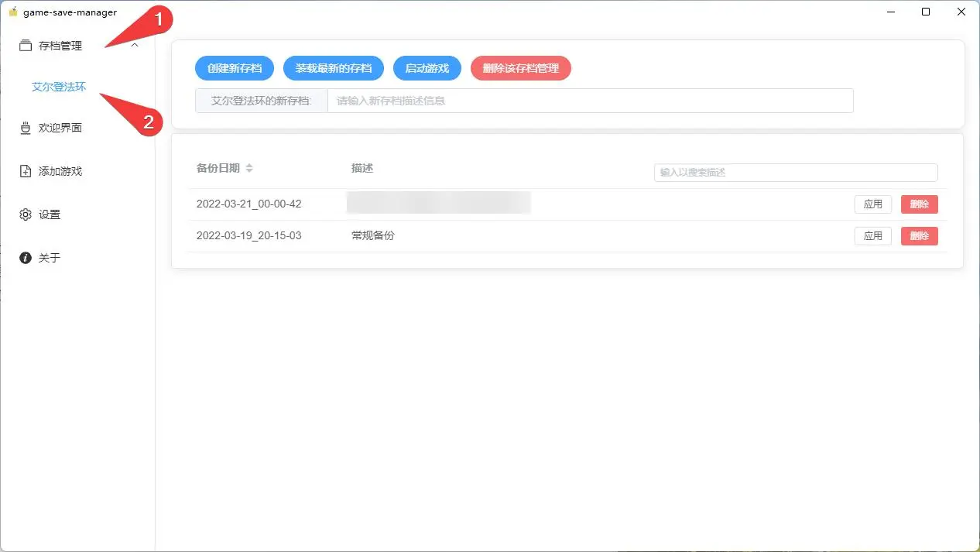The width and height of the screenshot is (980, 552).
Task: Click the 创建新存档 button
Action: tap(235, 68)
